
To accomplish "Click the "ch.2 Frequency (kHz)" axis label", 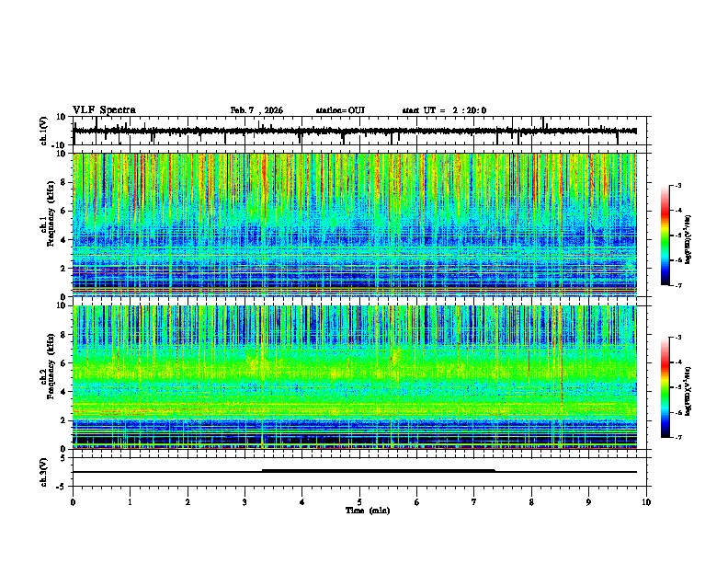I will coord(49,366).
